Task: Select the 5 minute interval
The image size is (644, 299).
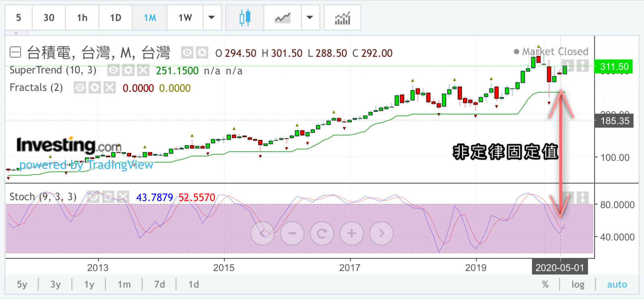Action: (x=19, y=18)
